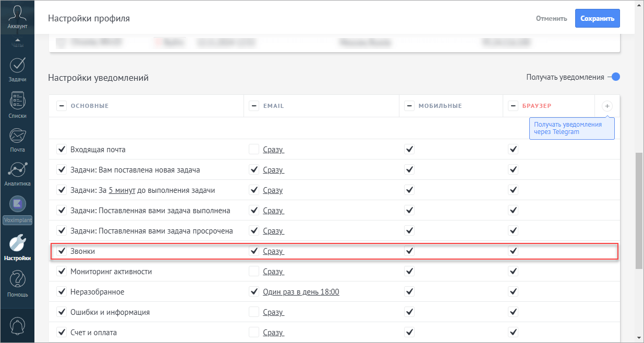
Task: Click the Сохранить button
Action: pyautogui.click(x=598, y=18)
